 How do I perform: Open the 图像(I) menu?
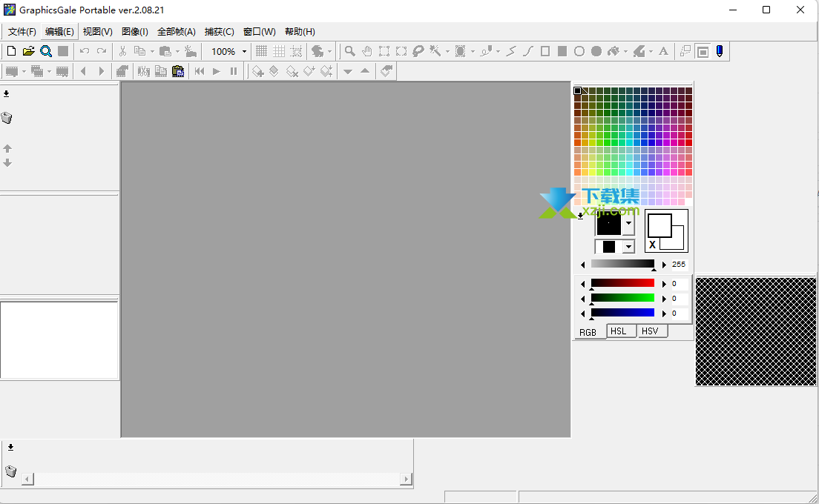click(134, 32)
